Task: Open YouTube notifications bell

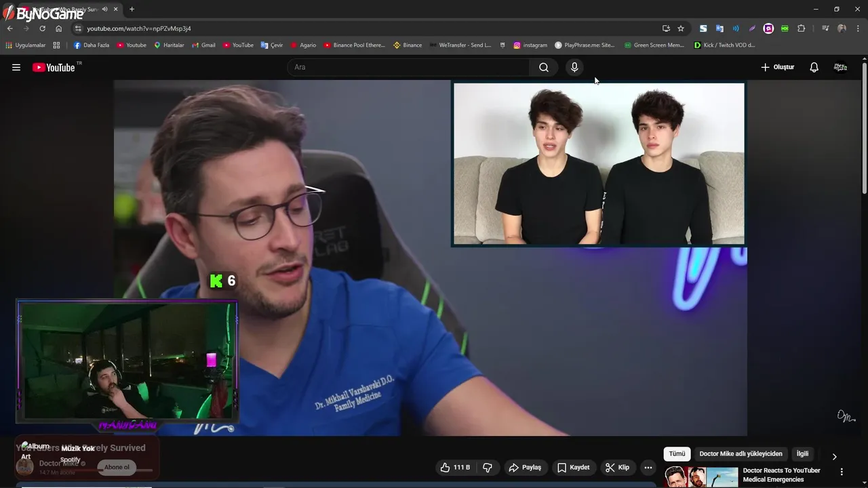Action: (x=814, y=67)
